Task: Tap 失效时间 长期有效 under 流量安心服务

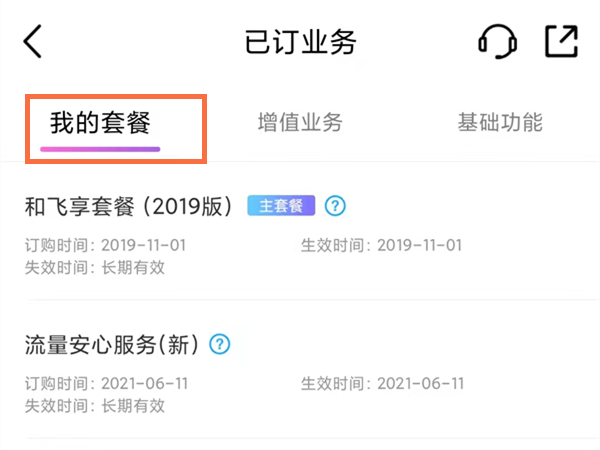Action: (x=94, y=405)
